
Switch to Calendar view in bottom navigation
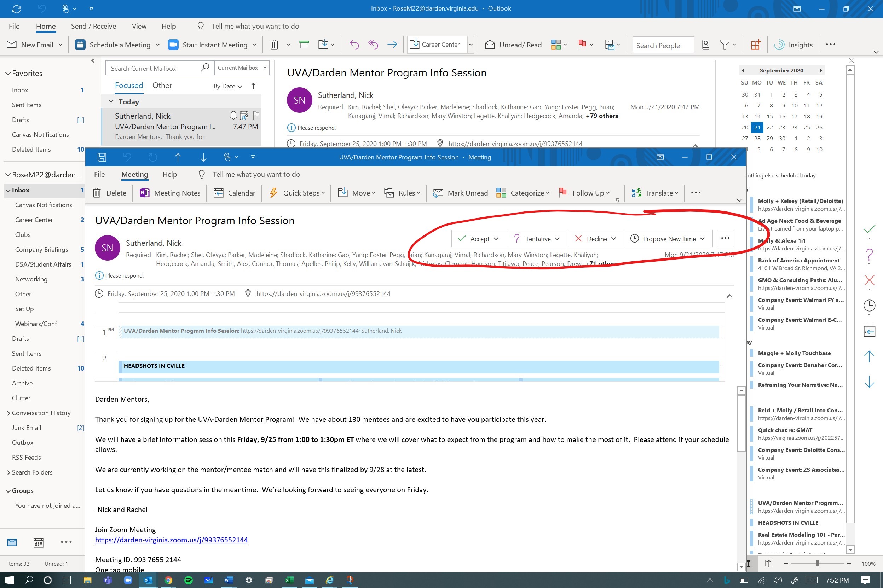tap(38, 542)
